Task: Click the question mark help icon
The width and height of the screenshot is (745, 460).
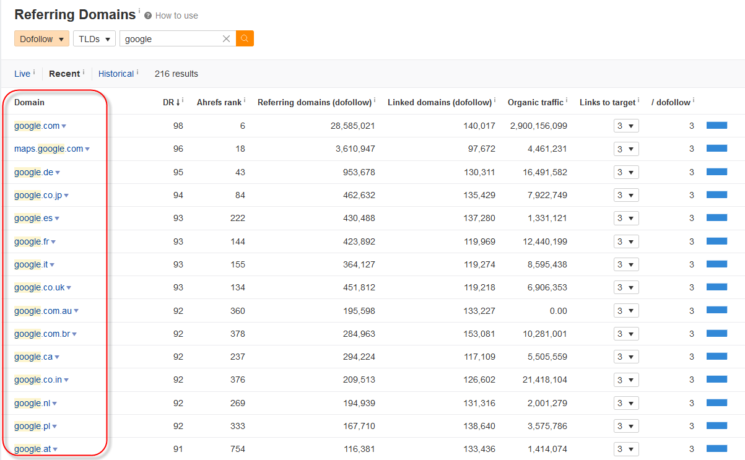Action: coord(148,16)
